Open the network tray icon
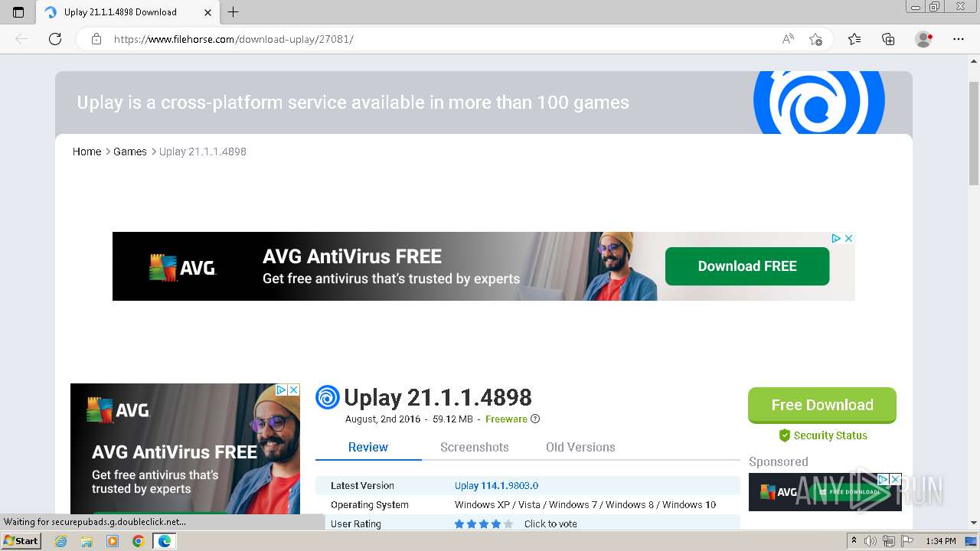 pos(889,541)
